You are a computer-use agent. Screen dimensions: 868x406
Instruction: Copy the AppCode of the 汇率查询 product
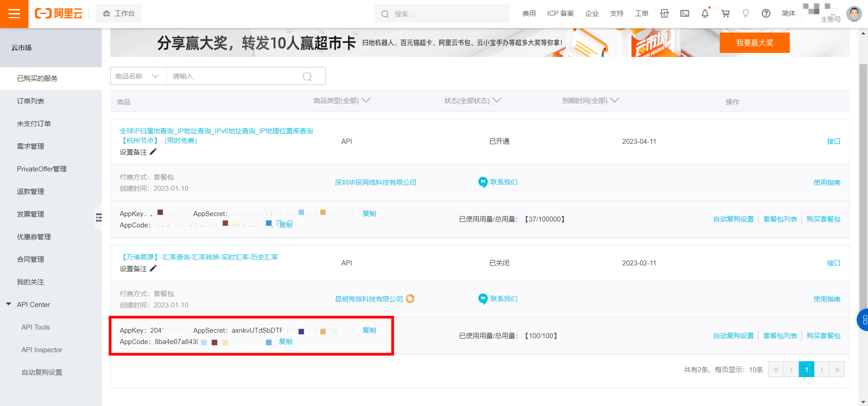286,342
